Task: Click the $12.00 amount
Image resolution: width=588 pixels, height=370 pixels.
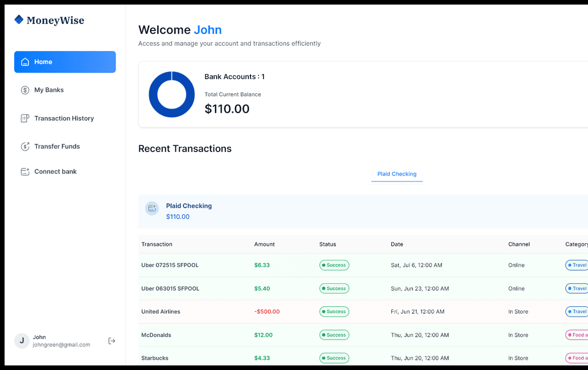Action: click(264, 335)
